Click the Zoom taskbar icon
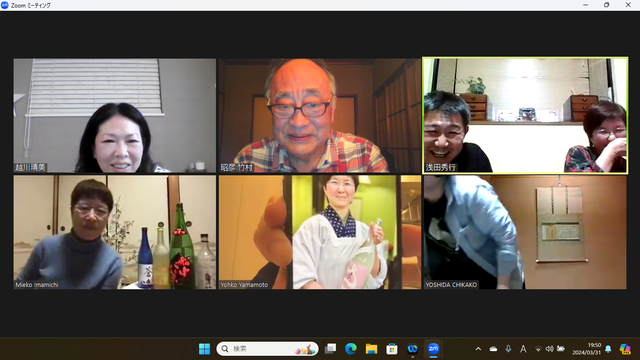Screen dimensions: 640x360 click(433, 349)
